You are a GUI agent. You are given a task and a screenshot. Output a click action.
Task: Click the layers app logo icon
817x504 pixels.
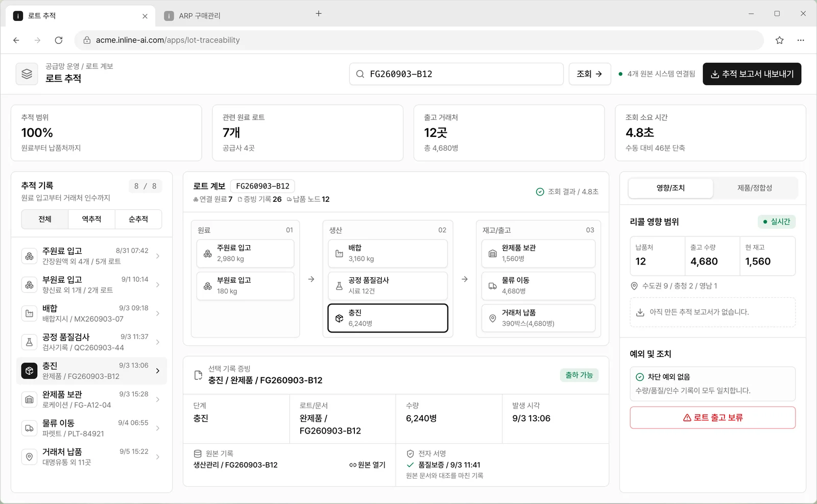tap(27, 74)
